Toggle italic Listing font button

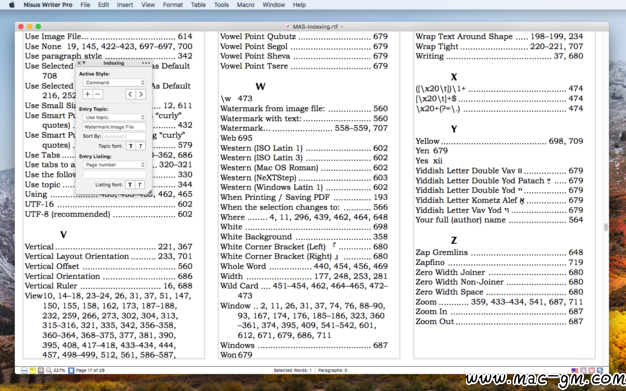(x=140, y=185)
